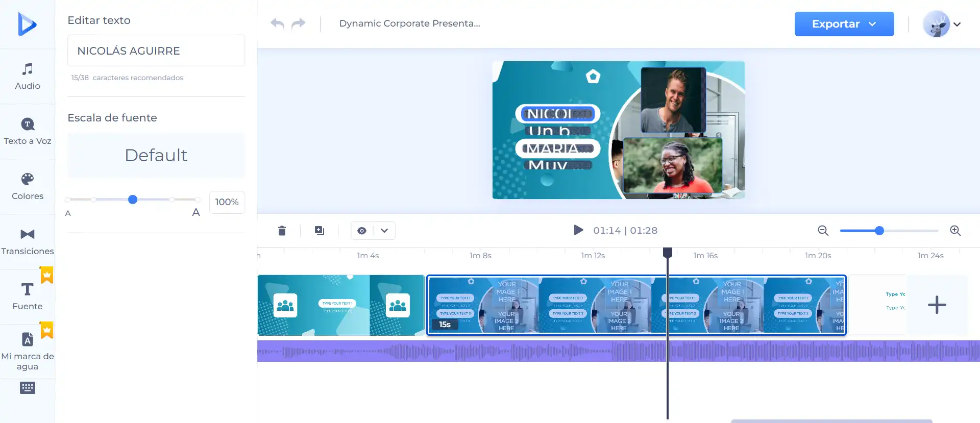Click the app logo icon
The height and width of the screenshot is (423, 980).
27,24
